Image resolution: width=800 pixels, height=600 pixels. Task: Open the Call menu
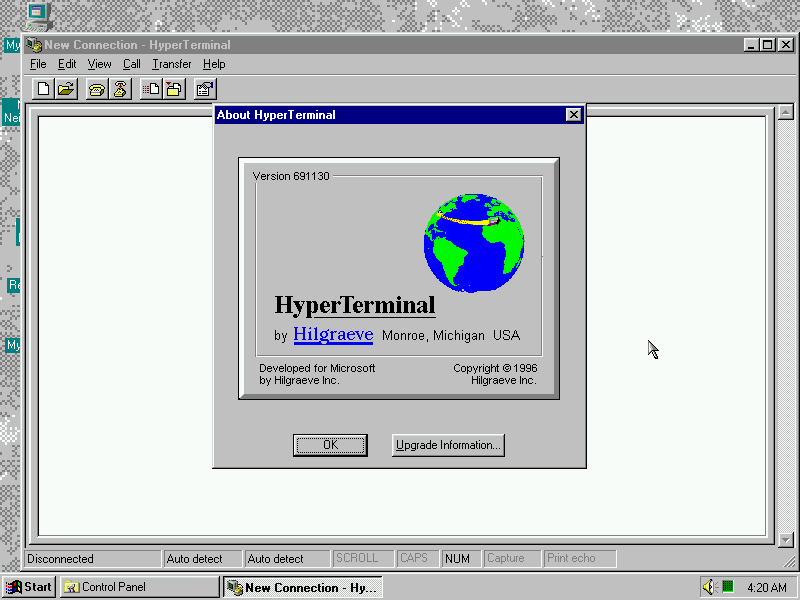click(132, 64)
